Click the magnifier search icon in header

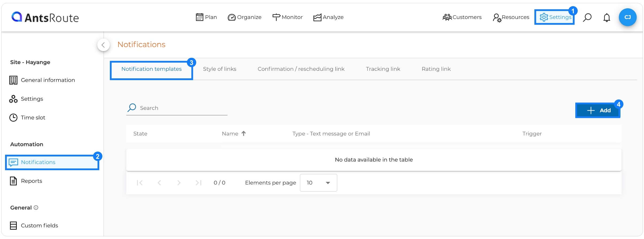[587, 17]
